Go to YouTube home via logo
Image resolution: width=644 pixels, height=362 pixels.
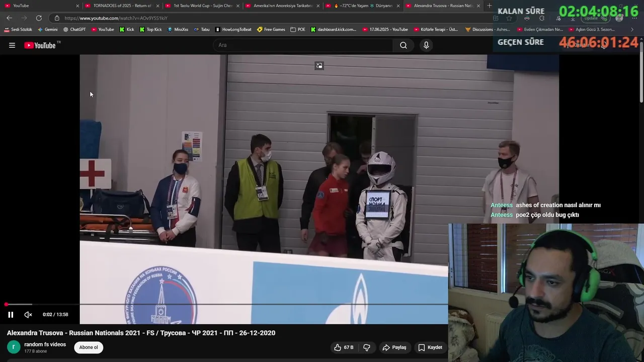[40, 45]
